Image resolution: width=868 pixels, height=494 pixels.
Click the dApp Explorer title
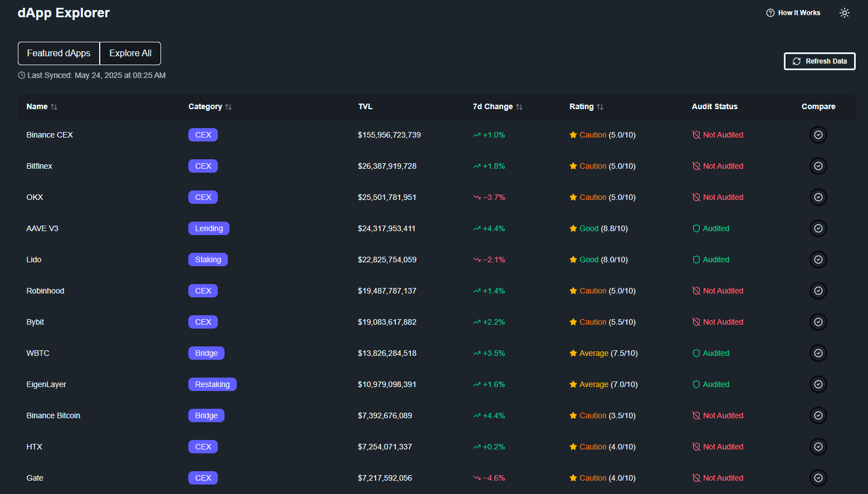(x=64, y=13)
